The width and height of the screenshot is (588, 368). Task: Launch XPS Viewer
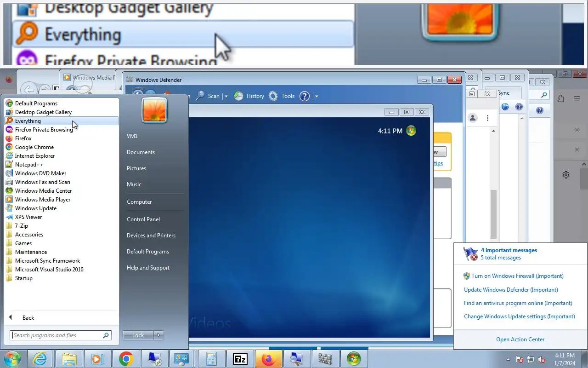point(62,217)
